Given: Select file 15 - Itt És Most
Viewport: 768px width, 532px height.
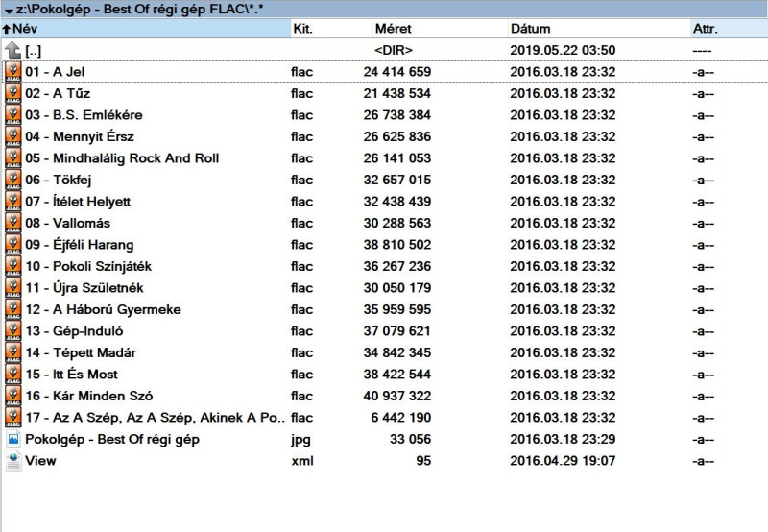Looking at the screenshot, I should click(71, 374).
